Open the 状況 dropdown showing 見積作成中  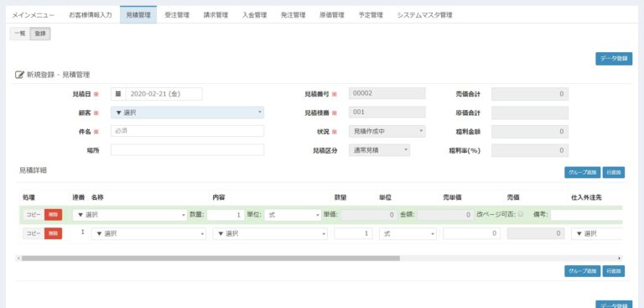click(387, 132)
